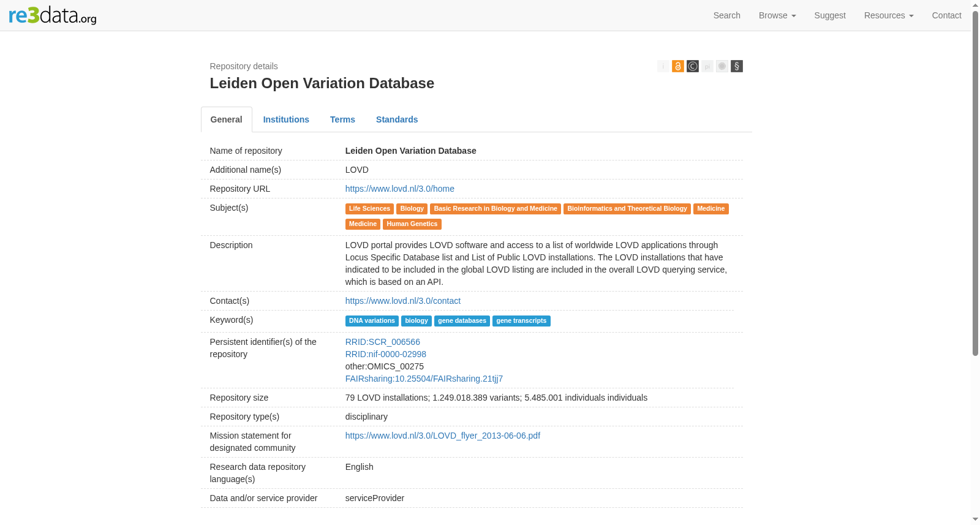This screenshot has height=525, width=980.
Task: Open the Suggest page
Action: point(830,15)
